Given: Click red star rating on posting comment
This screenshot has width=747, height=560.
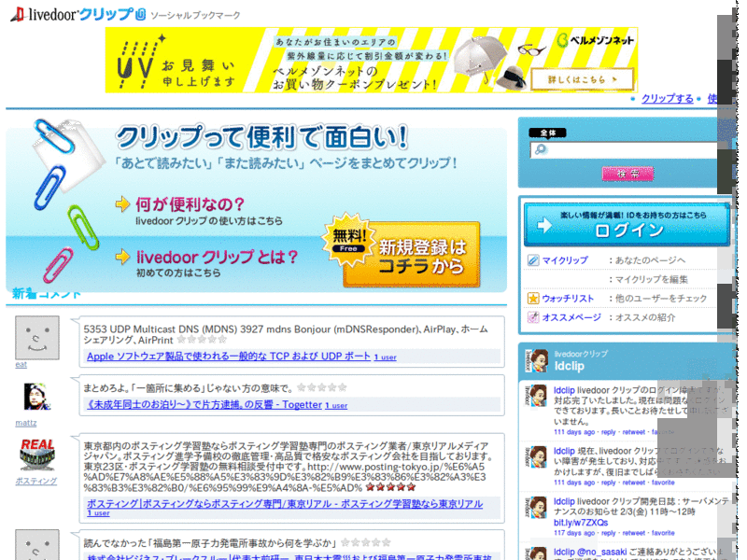Looking at the screenshot, I should 390,487.
